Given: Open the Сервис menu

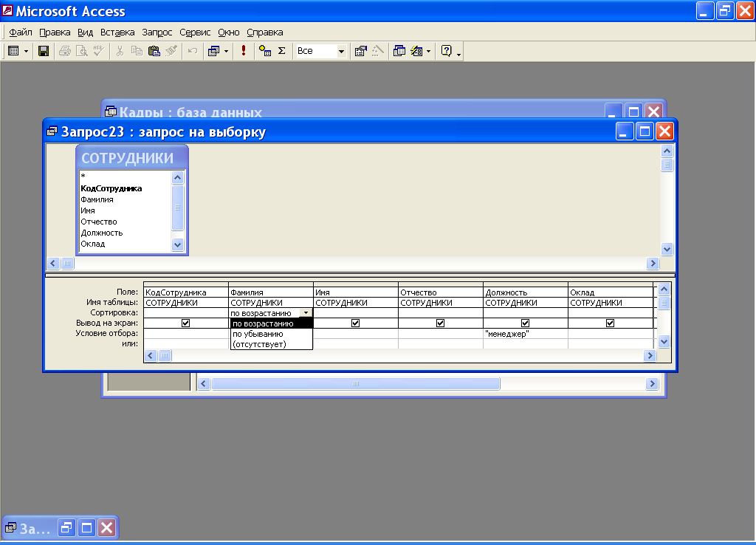Looking at the screenshot, I should (x=195, y=32).
